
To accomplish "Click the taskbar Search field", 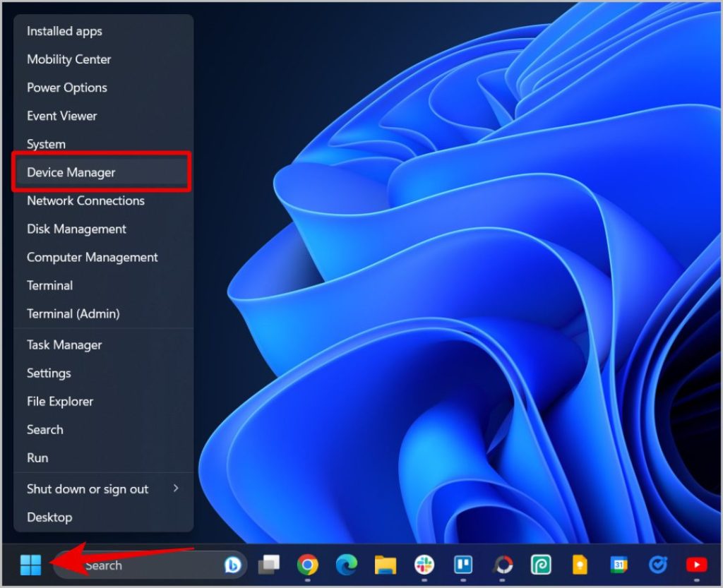I will tap(150, 565).
